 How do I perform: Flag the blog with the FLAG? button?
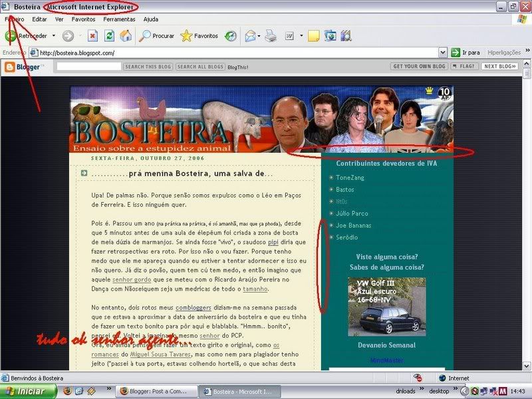[464, 66]
